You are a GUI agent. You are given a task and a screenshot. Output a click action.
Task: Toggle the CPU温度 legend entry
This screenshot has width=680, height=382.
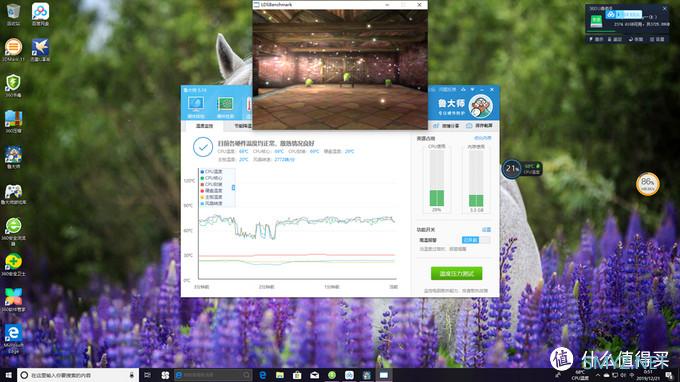tap(211, 172)
